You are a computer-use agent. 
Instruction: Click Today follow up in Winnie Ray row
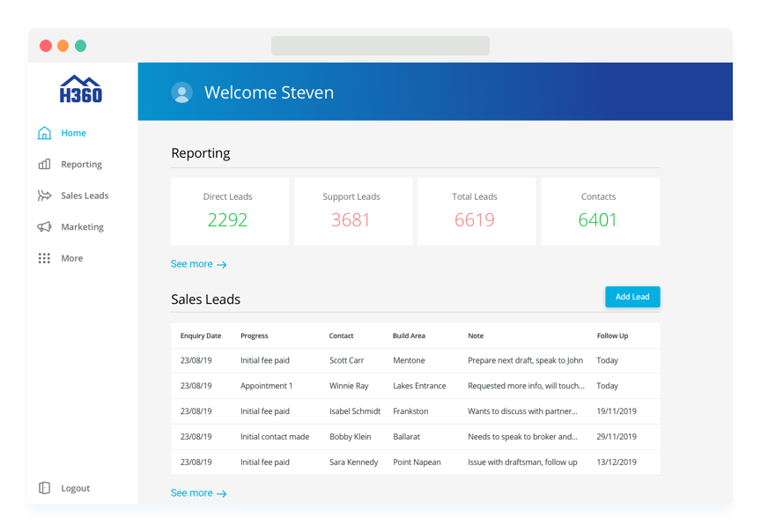pos(607,386)
